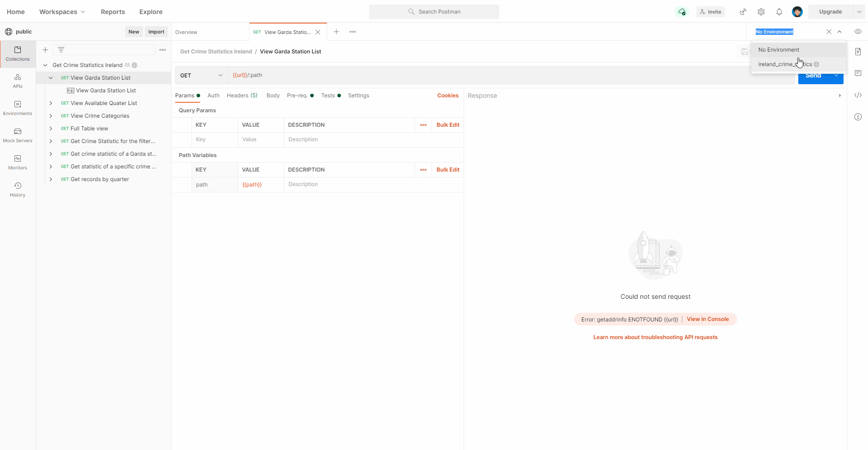Open the Workspaces dropdown
868x450 pixels.
[62, 12]
